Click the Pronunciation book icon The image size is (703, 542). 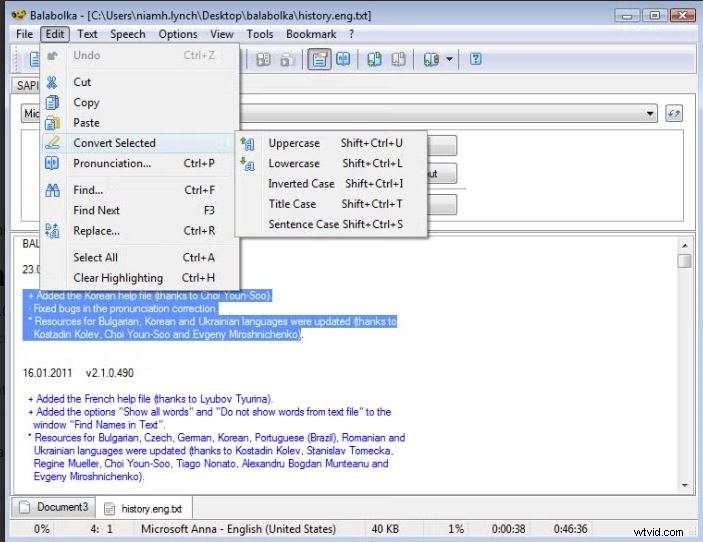(x=53, y=163)
